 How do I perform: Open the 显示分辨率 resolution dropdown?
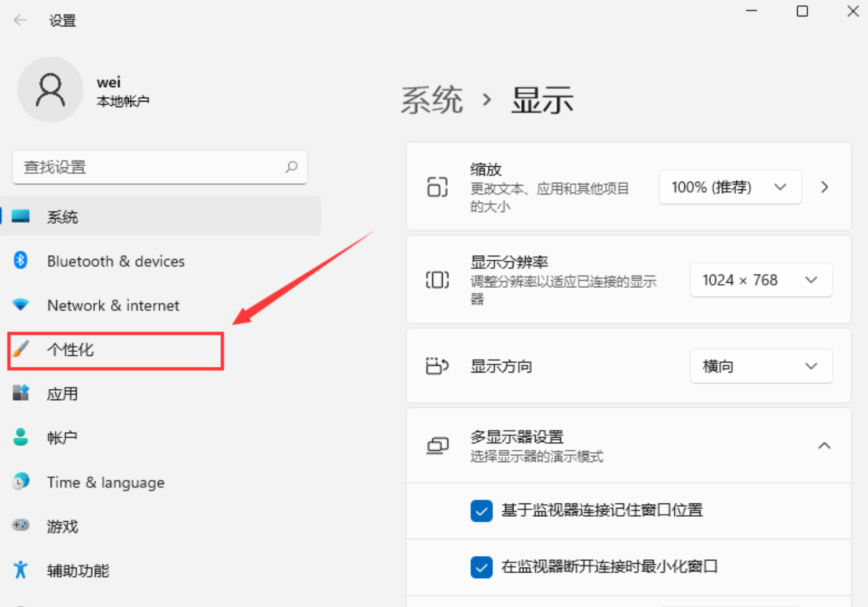click(761, 280)
